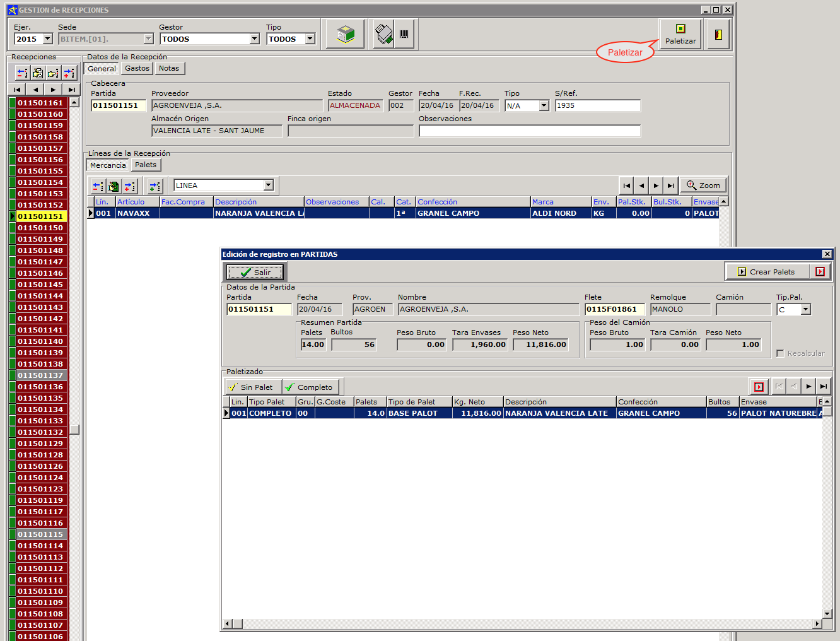Open the Gestor dropdown showing TODOS
Screen dimensions: 840x641
point(254,39)
